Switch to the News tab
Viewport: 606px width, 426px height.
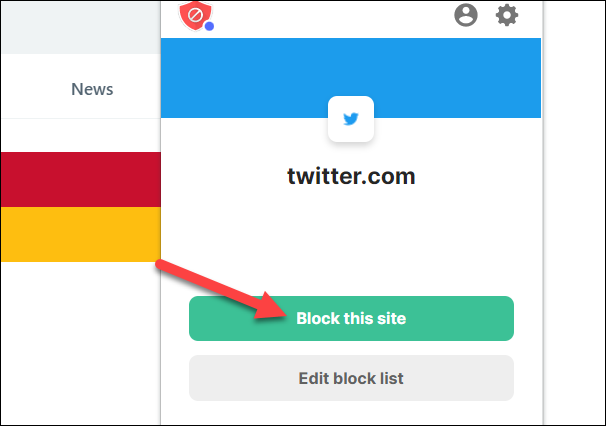pos(92,89)
